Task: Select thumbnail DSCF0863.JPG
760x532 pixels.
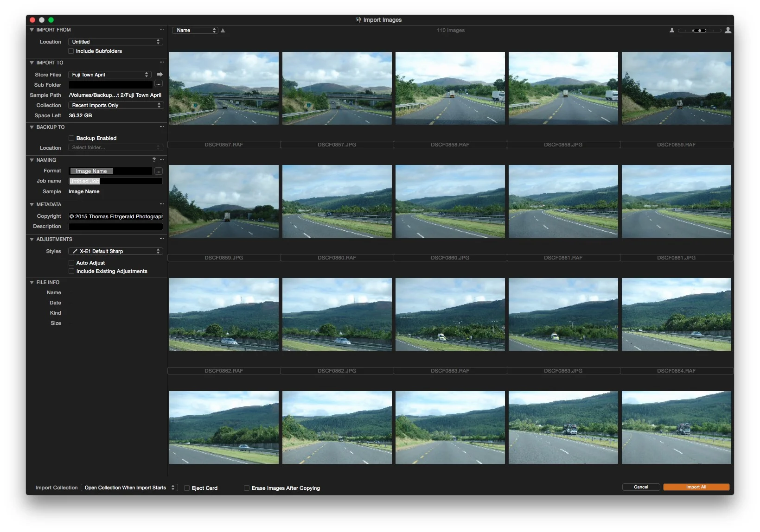Action: (563, 314)
